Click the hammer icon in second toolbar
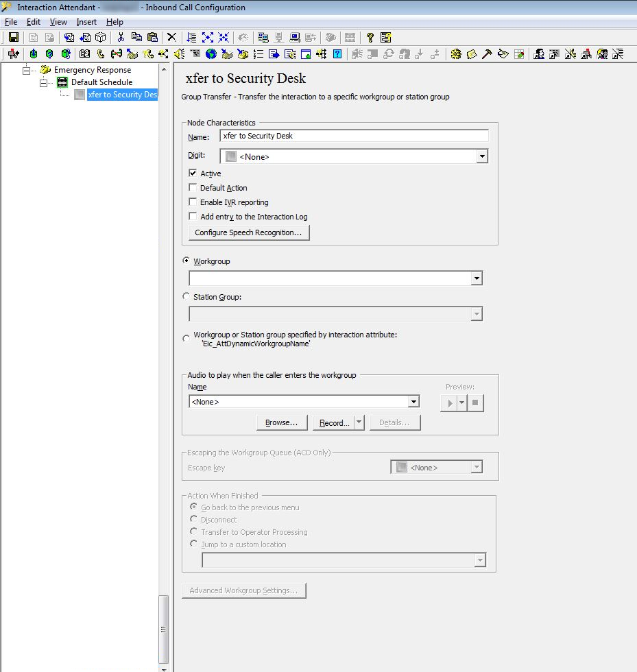637x672 pixels. click(487, 54)
